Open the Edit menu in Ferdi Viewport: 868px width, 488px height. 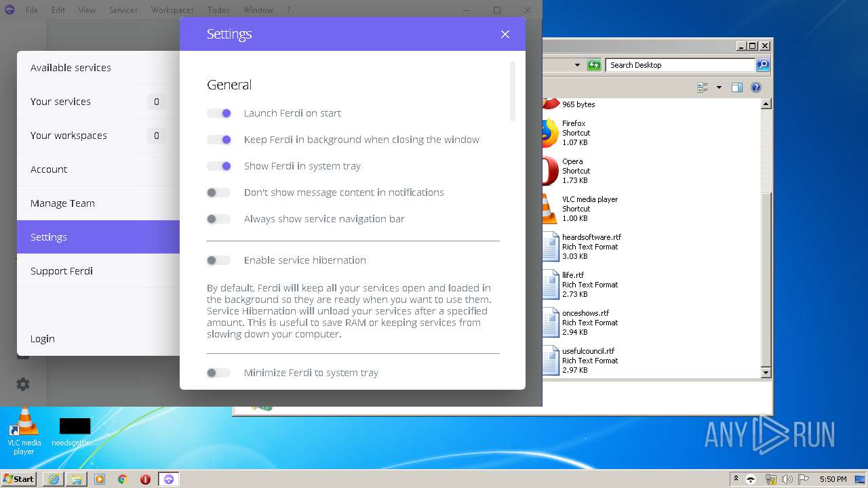click(58, 10)
